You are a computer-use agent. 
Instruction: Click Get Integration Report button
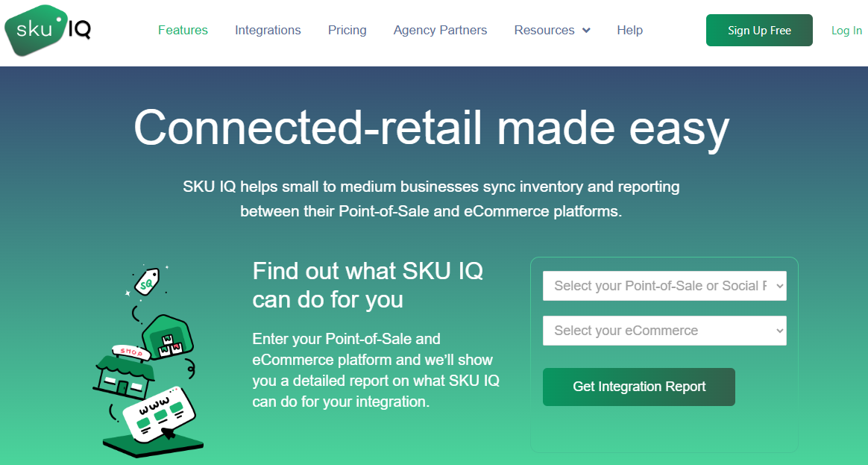pos(639,387)
